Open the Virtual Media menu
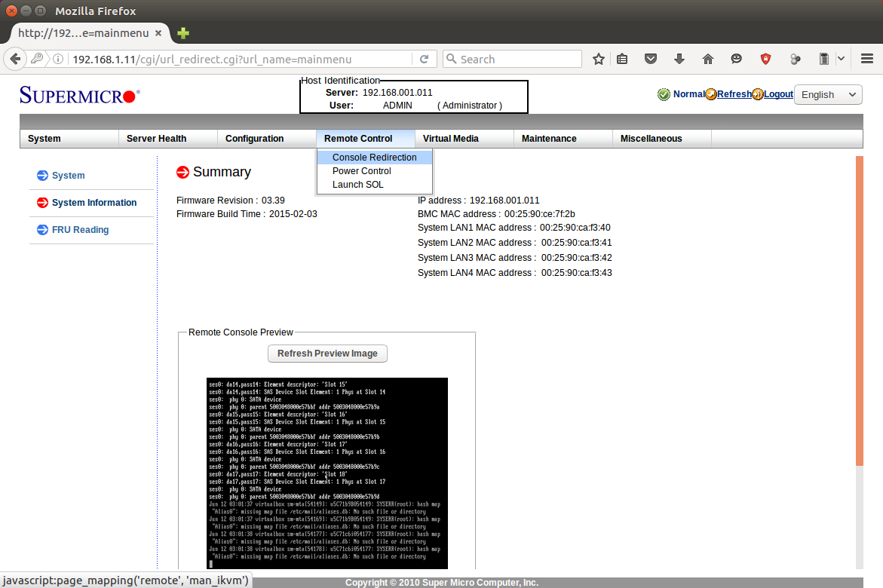Screen dimensions: 883x588 pyautogui.click(x=450, y=139)
